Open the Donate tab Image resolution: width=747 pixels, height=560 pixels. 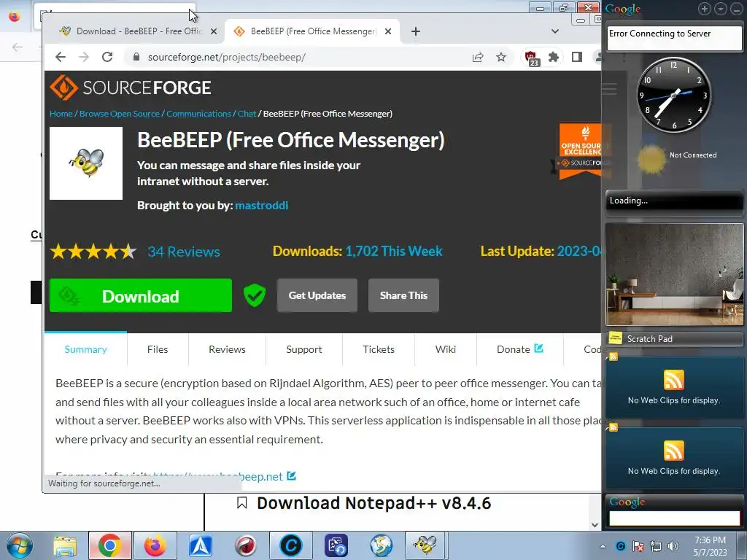pos(519,349)
